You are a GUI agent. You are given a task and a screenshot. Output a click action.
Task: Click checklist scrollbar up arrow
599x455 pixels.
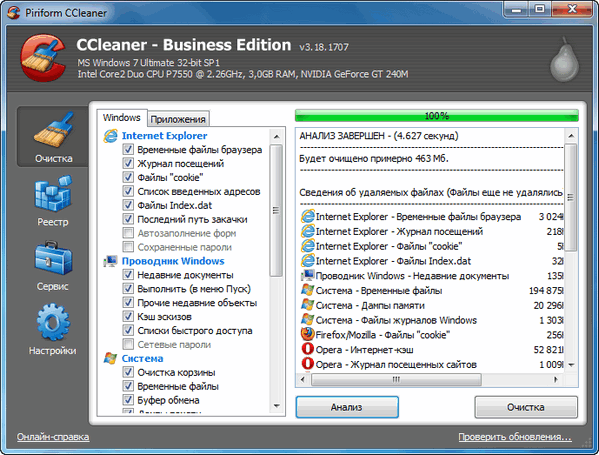tap(277, 136)
